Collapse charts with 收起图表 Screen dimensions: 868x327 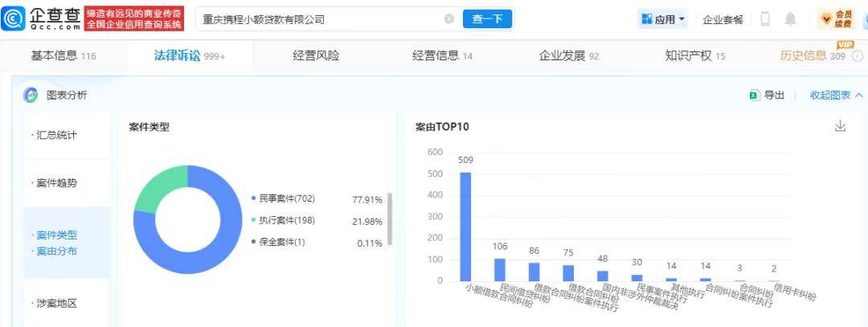tap(836, 95)
